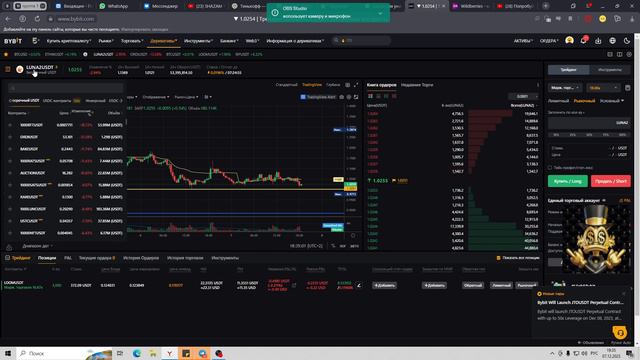Screen dimensions: 640x360
Task: Open Positions tab
Action: [x=47, y=258]
